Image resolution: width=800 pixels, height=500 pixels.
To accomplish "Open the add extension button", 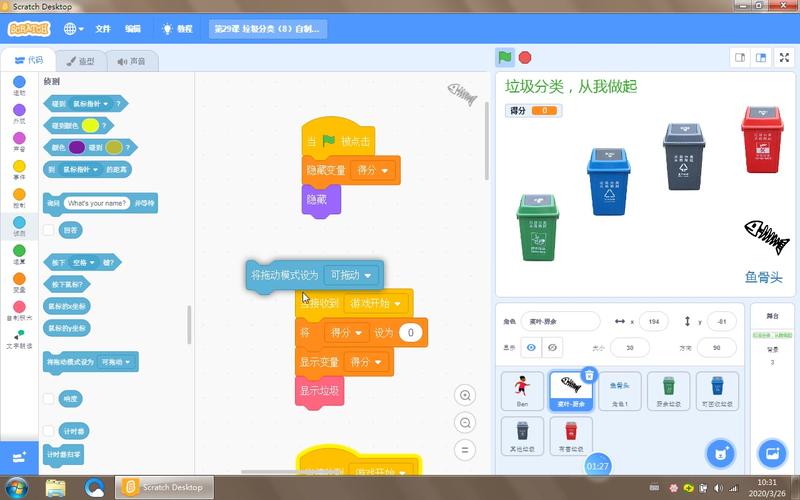I will click(x=19, y=457).
